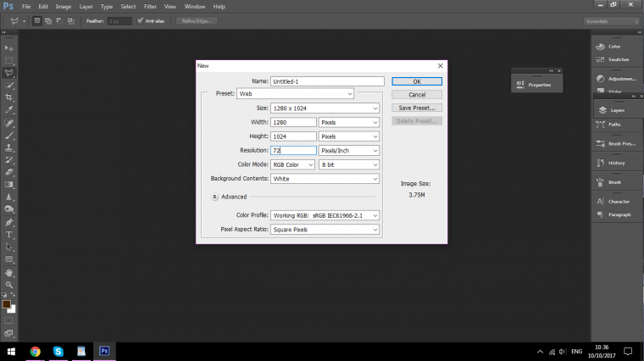Open the History panel
This screenshot has height=361, width=644.
tap(611, 163)
